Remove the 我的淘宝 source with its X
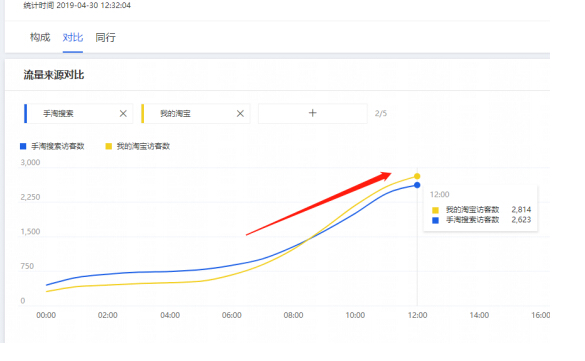Image resolution: width=585 pixels, height=361 pixels. click(240, 113)
